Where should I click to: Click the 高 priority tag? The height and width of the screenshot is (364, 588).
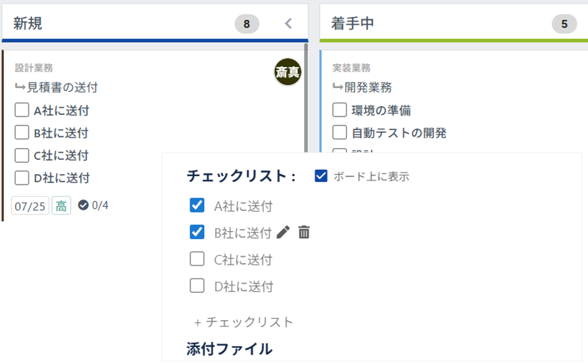(61, 206)
